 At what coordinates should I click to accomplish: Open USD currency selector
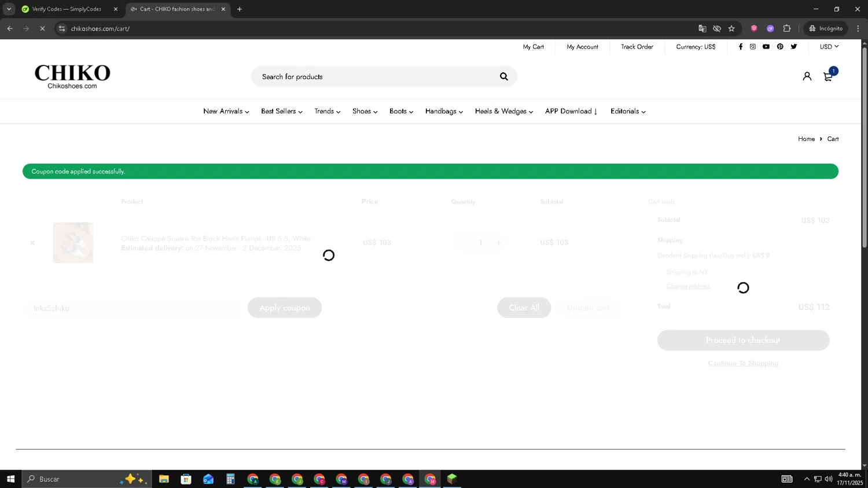tap(829, 47)
